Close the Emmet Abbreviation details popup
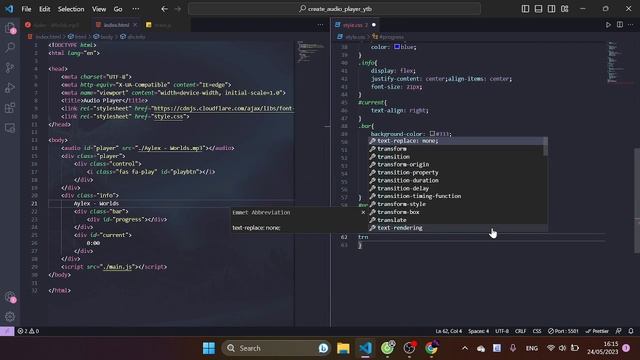The image size is (640, 360). [x=363, y=212]
